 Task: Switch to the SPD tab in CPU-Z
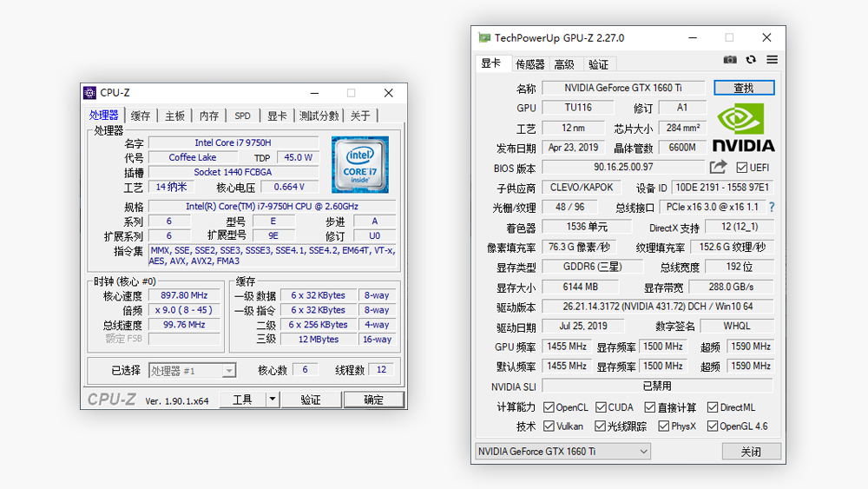coord(242,116)
